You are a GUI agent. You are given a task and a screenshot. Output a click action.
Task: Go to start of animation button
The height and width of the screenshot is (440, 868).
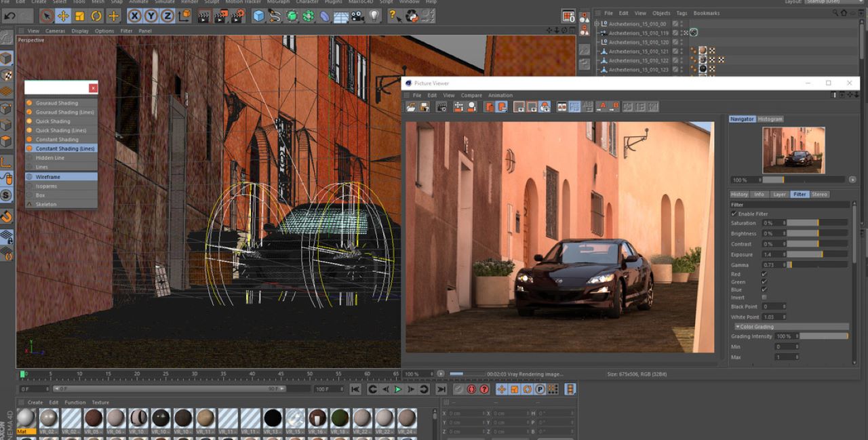tap(355, 389)
